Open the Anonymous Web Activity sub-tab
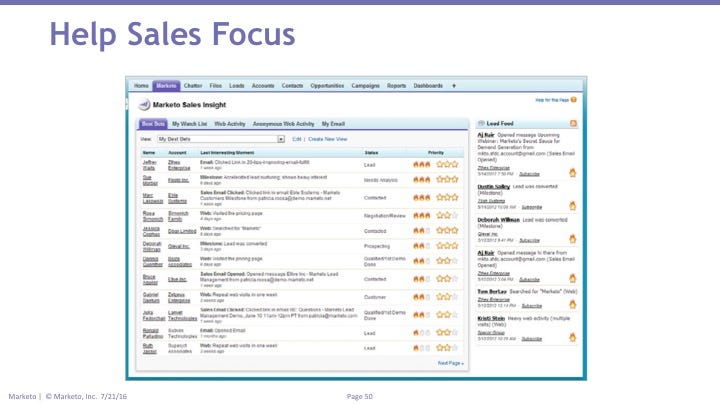Viewport: 720px width, 405px height. (x=283, y=124)
